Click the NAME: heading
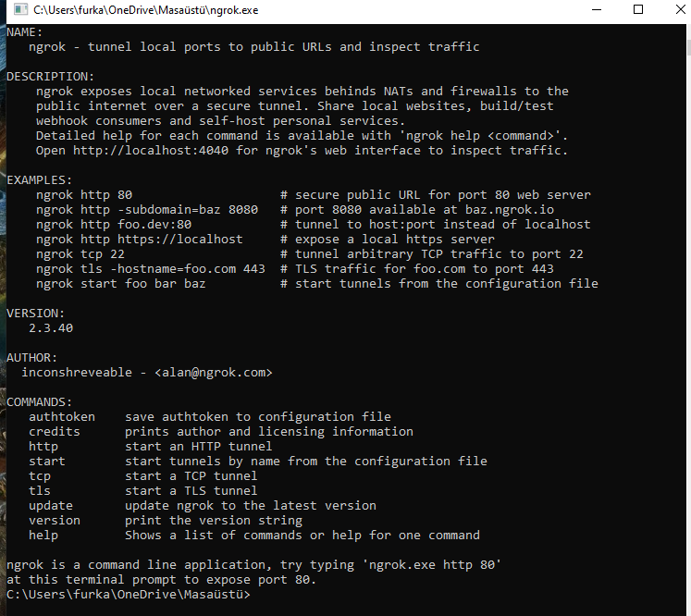 [x=25, y=32]
